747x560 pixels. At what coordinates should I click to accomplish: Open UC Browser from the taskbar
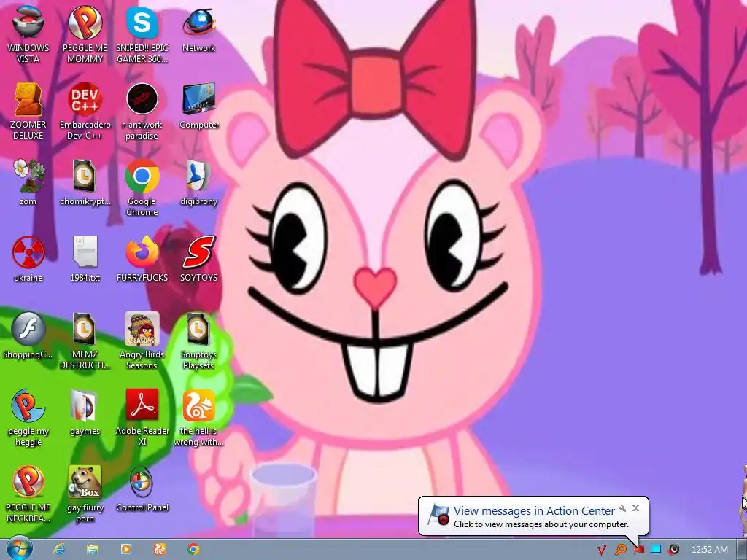tap(160, 549)
